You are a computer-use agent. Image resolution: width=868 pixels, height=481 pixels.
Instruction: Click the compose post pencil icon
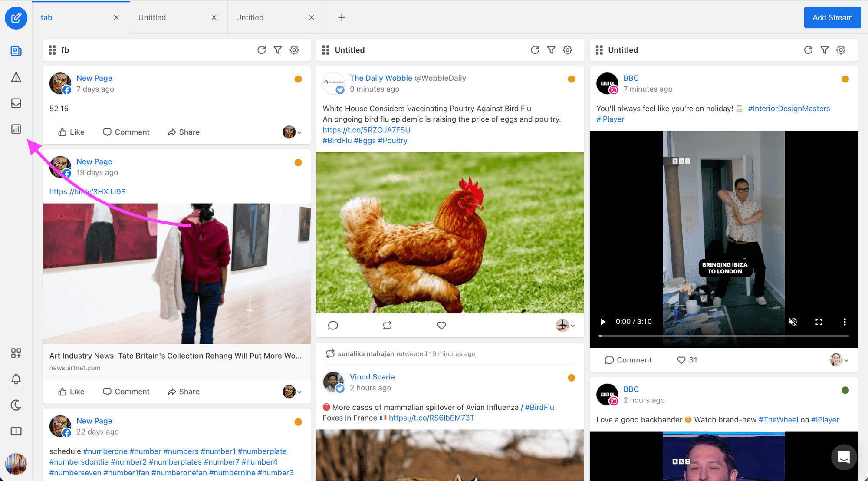(x=16, y=18)
